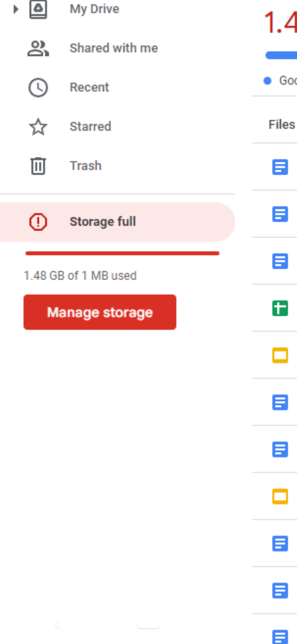Click the Shared with me people icon
This screenshot has width=297, height=644.
click(x=38, y=48)
